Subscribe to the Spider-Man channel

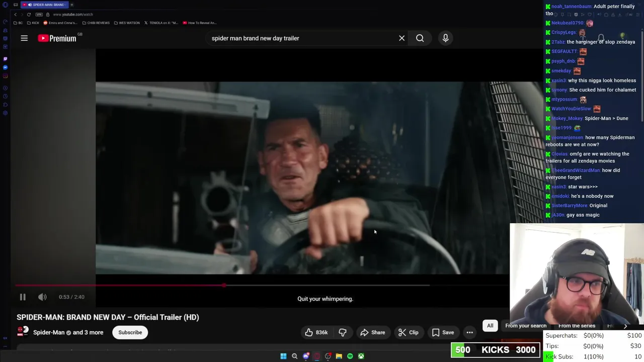pyautogui.click(x=130, y=332)
